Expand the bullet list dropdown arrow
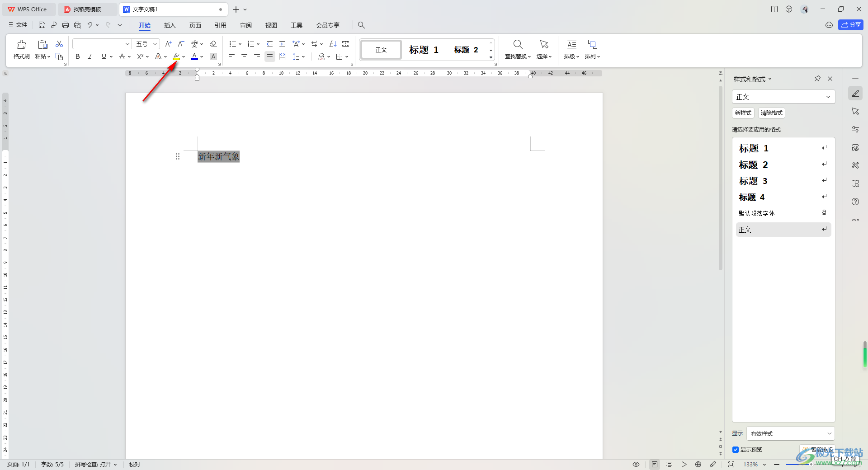This screenshot has width=868, height=470. tap(240, 44)
